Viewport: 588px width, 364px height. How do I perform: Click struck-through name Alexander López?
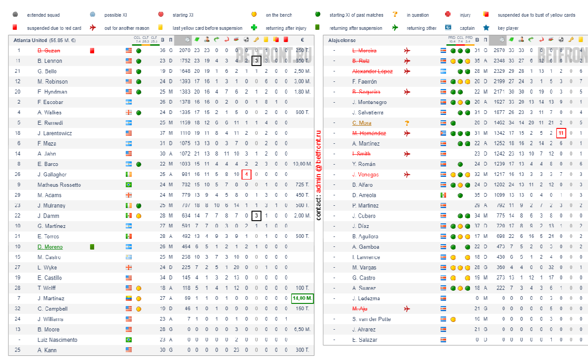tap(372, 71)
